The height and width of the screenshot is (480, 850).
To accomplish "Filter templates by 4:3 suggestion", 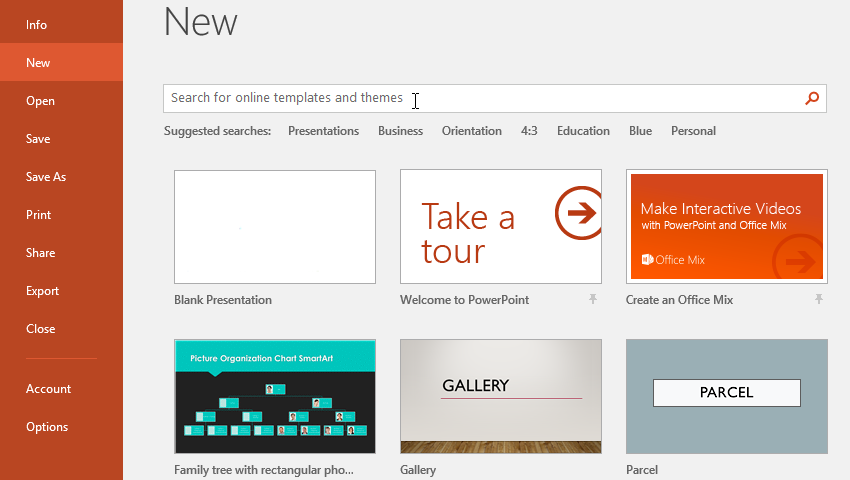I will (x=529, y=131).
